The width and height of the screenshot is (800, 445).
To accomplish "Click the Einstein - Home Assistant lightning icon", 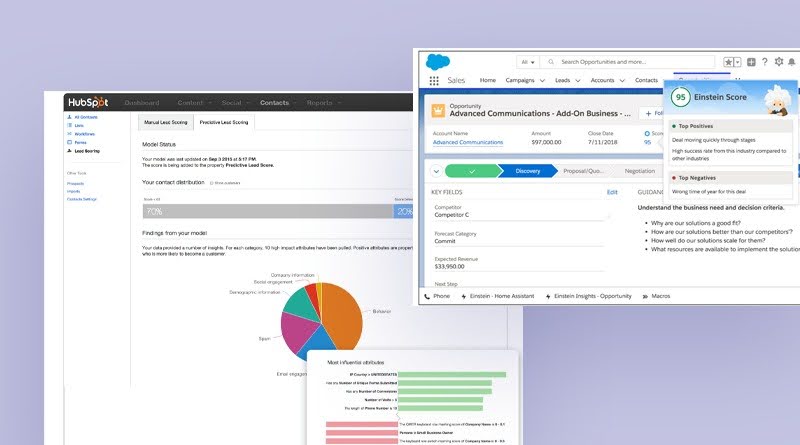I will pos(464,296).
